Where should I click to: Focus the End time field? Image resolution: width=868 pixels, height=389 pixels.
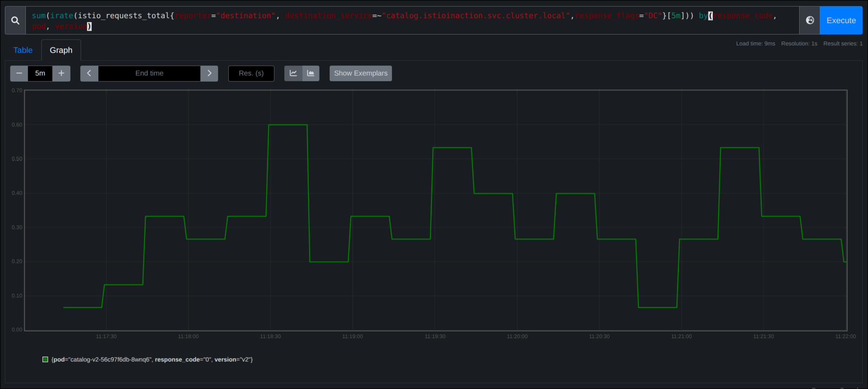(x=149, y=73)
